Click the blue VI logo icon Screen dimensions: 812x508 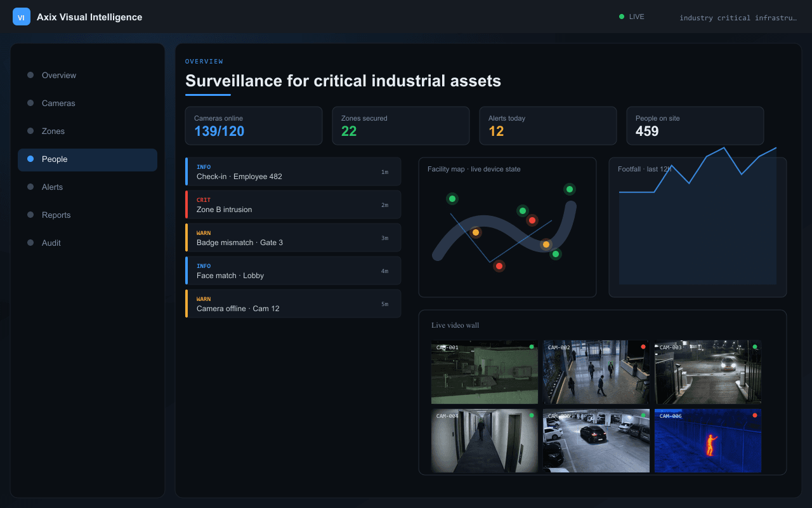pos(22,17)
